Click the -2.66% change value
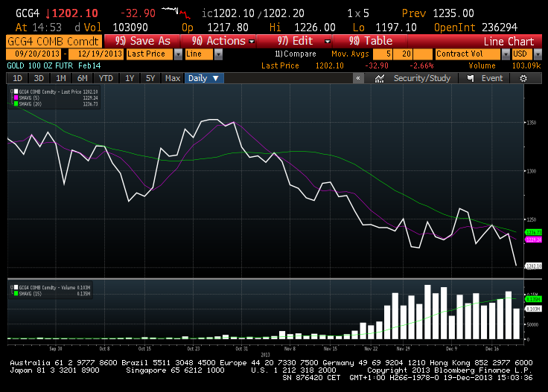The width and height of the screenshot is (548, 392). pyautogui.click(x=421, y=65)
